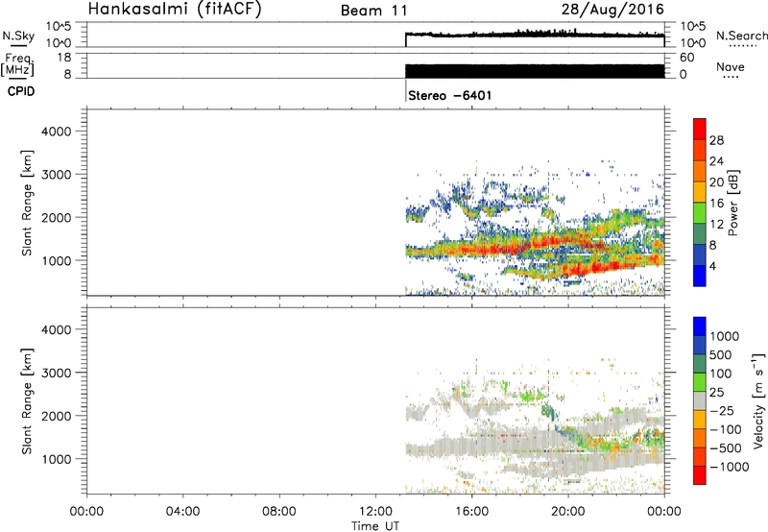
Task: Click the Time UT axis title
Action: pos(375,526)
